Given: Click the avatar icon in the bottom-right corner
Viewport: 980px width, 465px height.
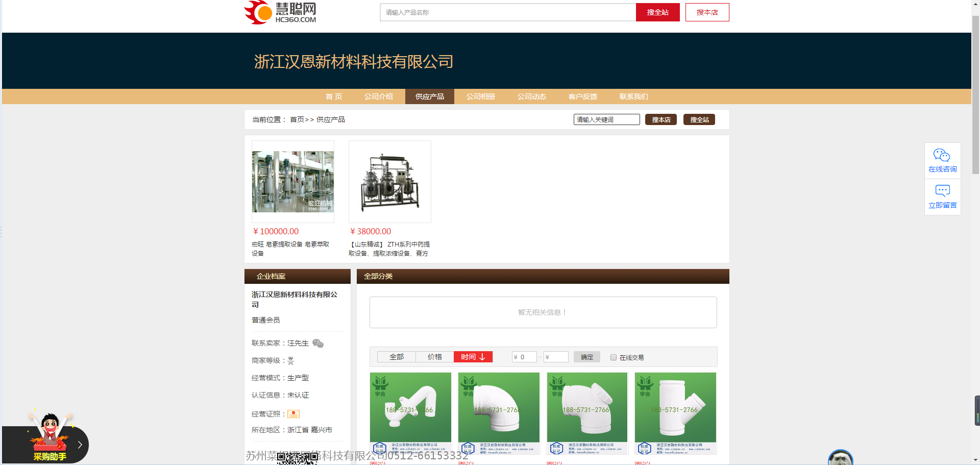Looking at the screenshot, I should pos(841,458).
